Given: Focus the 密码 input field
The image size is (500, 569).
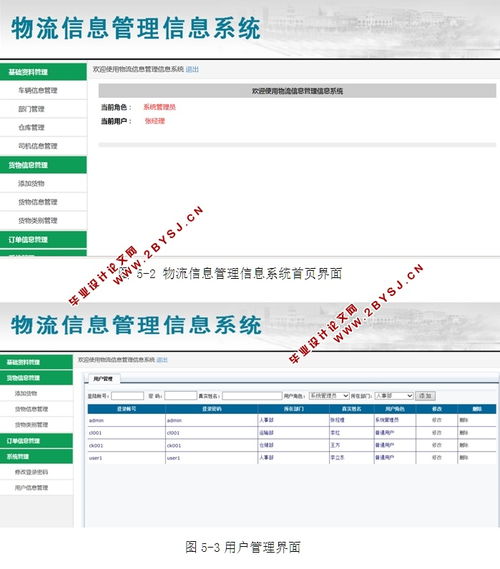Looking at the screenshot, I should 180,396.
